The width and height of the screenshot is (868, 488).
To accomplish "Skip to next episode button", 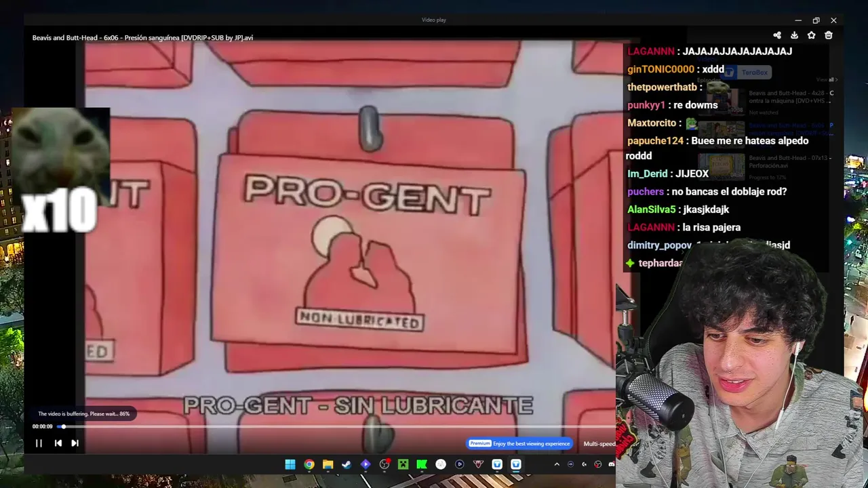I will click(x=75, y=443).
